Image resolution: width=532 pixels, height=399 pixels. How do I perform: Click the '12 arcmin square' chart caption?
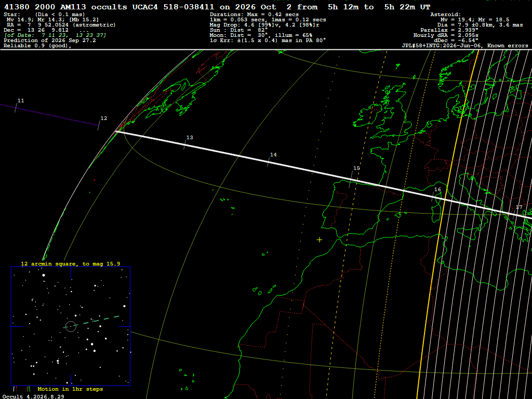click(x=70, y=263)
